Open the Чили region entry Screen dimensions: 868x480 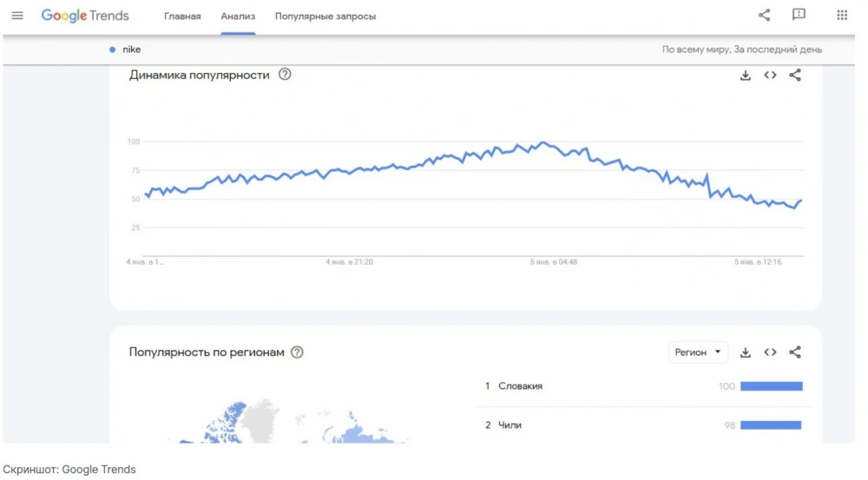pyautogui.click(x=510, y=425)
